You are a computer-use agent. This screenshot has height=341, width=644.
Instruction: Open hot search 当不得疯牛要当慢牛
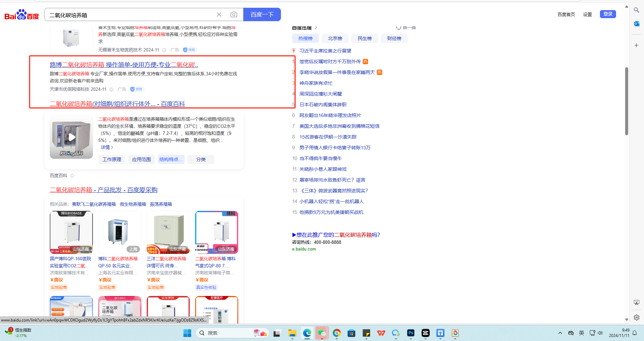click(321, 158)
